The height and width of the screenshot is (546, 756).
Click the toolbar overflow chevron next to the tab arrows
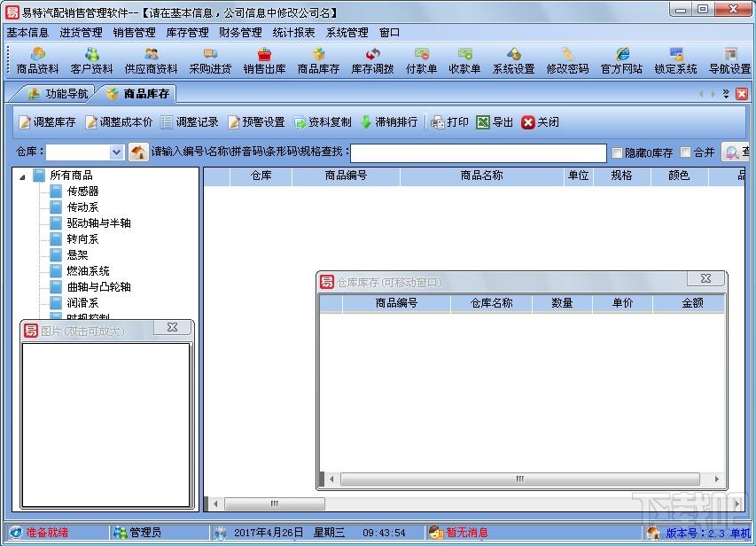pyautogui.click(x=726, y=93)
